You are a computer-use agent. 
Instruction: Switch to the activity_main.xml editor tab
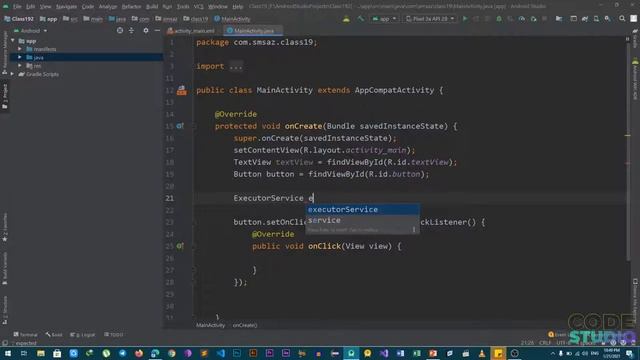(191, 31)
